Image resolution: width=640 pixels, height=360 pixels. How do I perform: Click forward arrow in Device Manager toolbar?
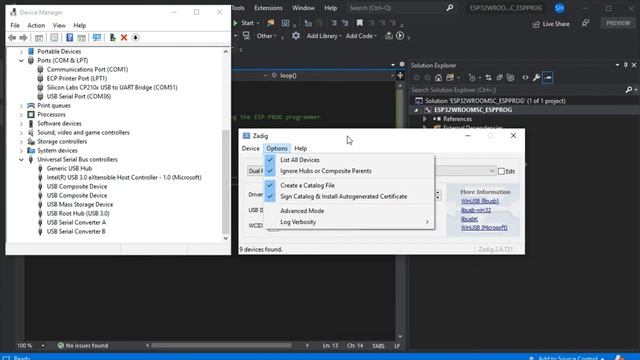(23, 38)
